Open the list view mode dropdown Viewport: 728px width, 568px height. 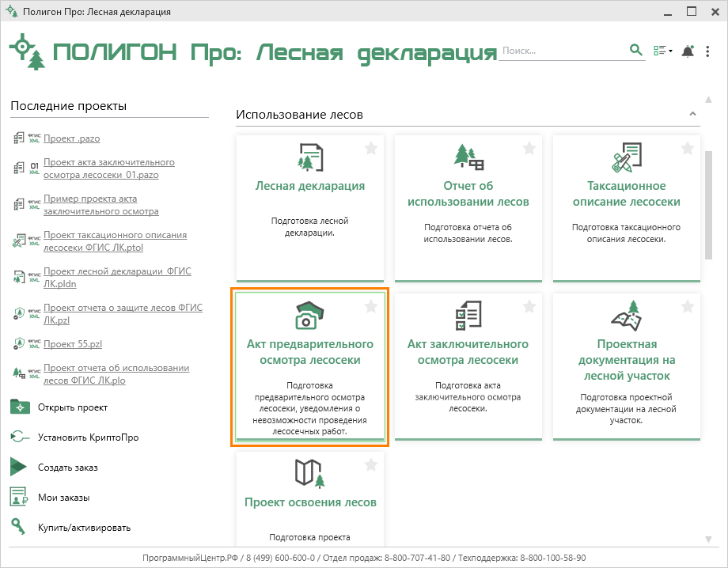662,51
